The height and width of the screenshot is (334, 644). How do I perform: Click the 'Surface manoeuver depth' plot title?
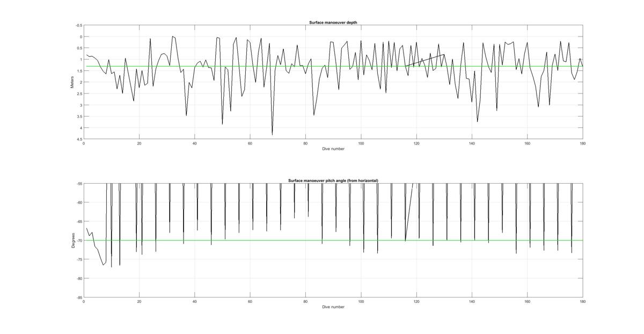tap(333, 23)
